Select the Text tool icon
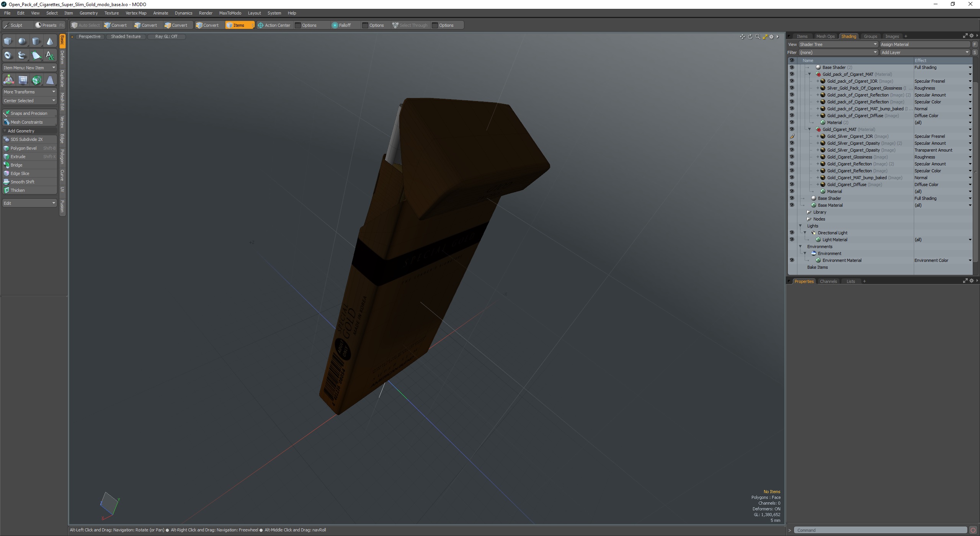Image resolution: width=980 pixels, height=536 pixels. point(50,56)
